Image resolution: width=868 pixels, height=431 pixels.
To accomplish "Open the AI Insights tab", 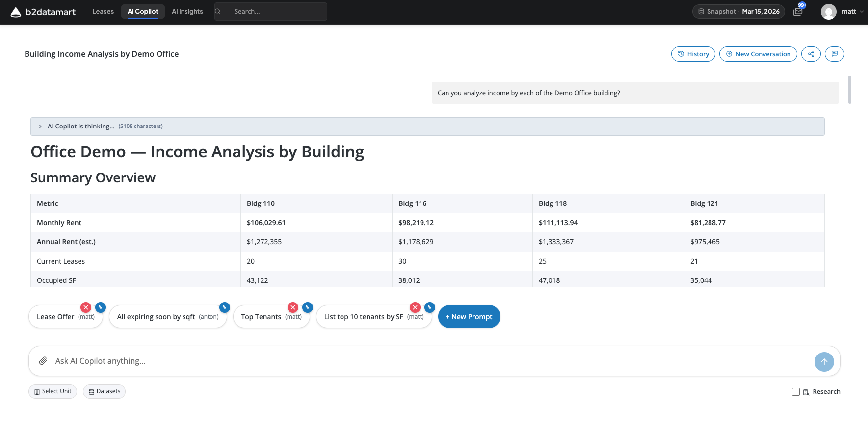I will pyautogui.click(x=187, y=11).
